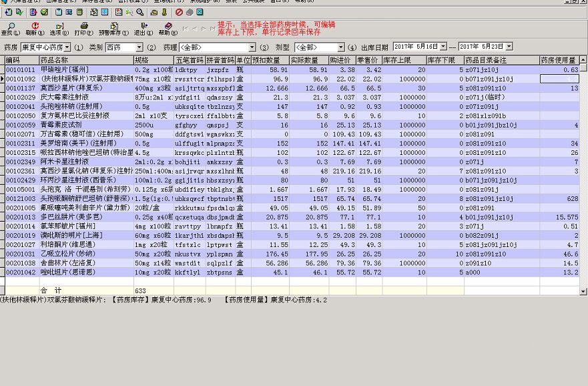Select cell 唑吡坦片(思诺思)
588x386 pixels.
tap(86, 272)
